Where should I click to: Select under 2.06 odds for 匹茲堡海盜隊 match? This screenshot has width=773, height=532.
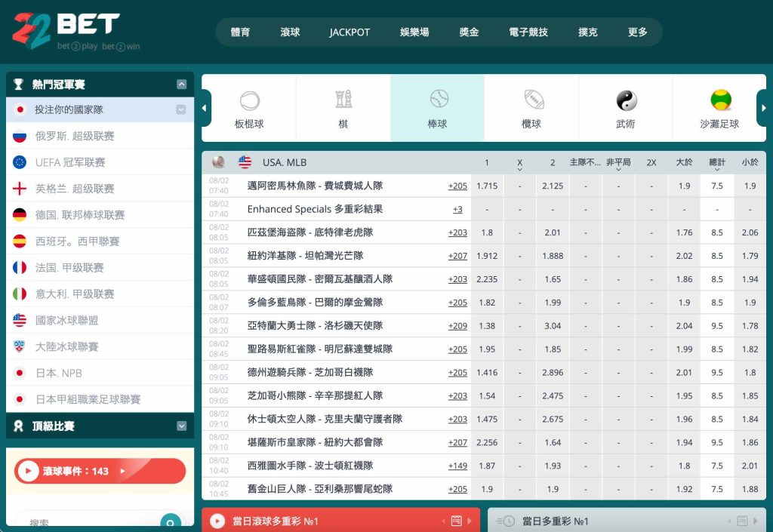point(750,232)
